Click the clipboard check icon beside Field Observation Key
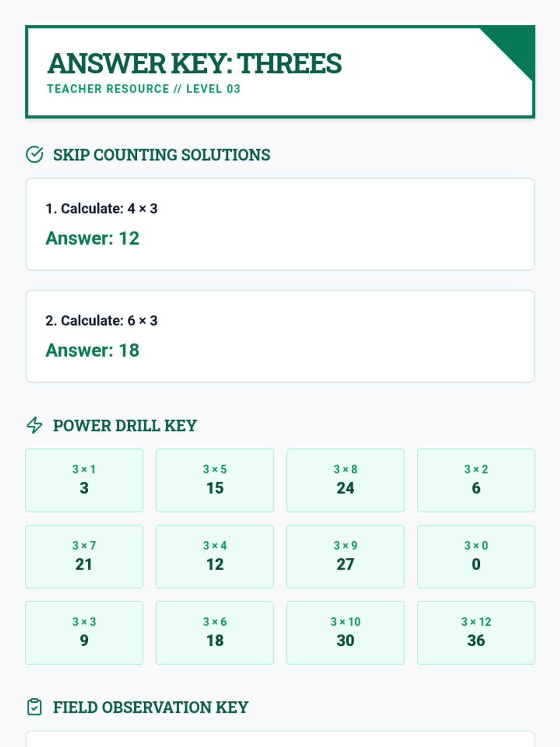Image resolution: width=560 pixels, height=747 pixels. (35, 707)
